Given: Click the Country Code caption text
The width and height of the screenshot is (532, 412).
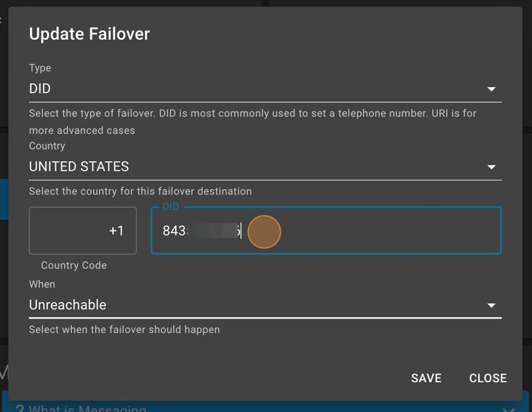Looking at the screenshot, I should pos(74,265).
